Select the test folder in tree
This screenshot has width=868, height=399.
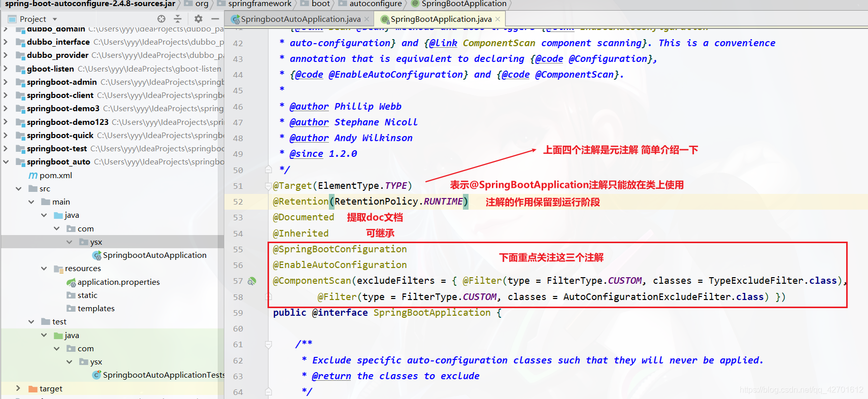point(59,321)
